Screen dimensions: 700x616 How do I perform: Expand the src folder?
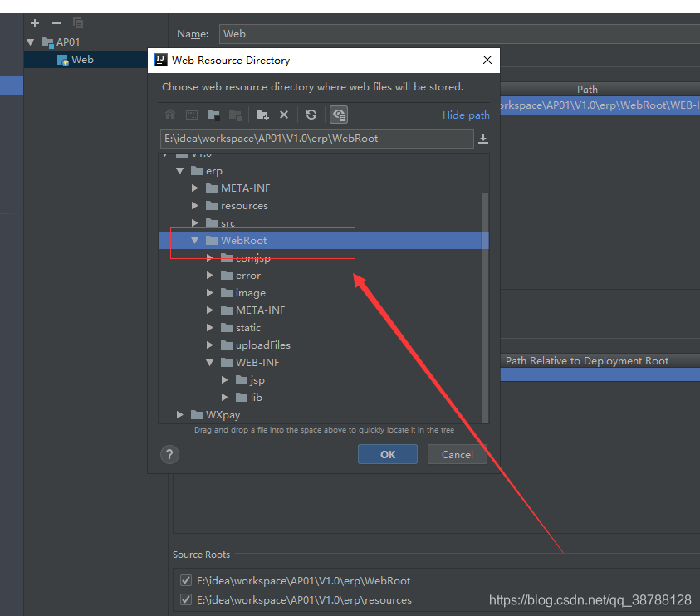(x=194, y=222)
